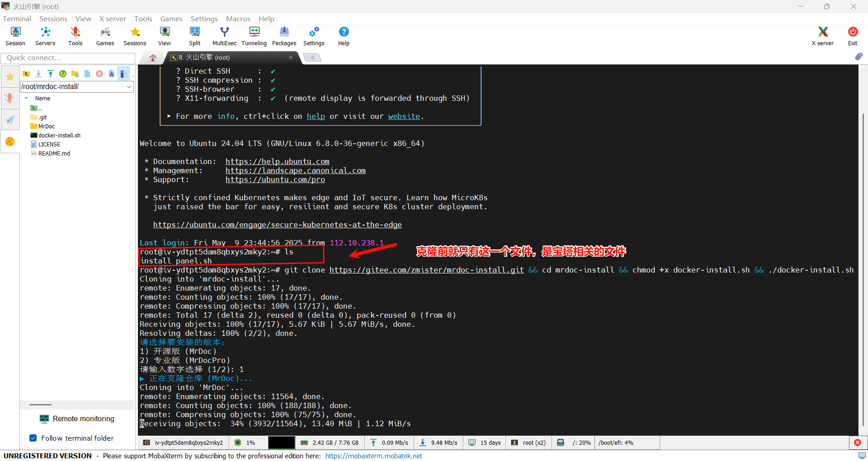868x461 pixels.
Task: Open the ubuntu.com/pro link
Action: [275, 179]
